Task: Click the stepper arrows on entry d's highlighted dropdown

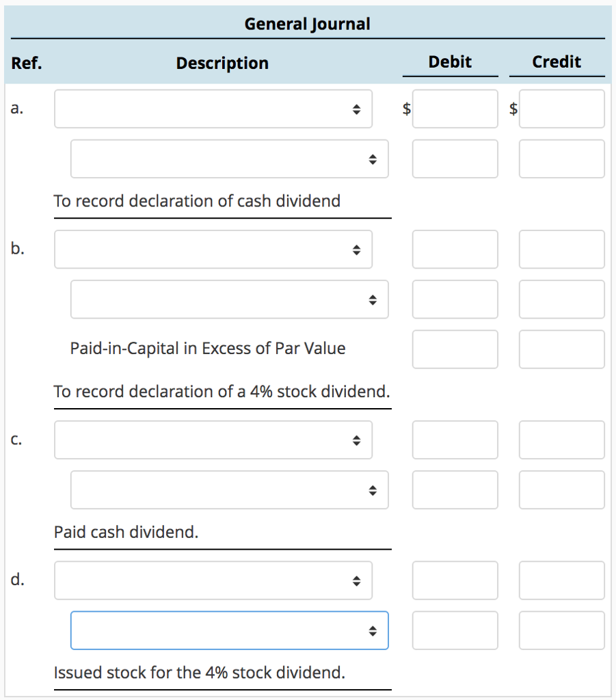Action: click(x=373, y=630)
